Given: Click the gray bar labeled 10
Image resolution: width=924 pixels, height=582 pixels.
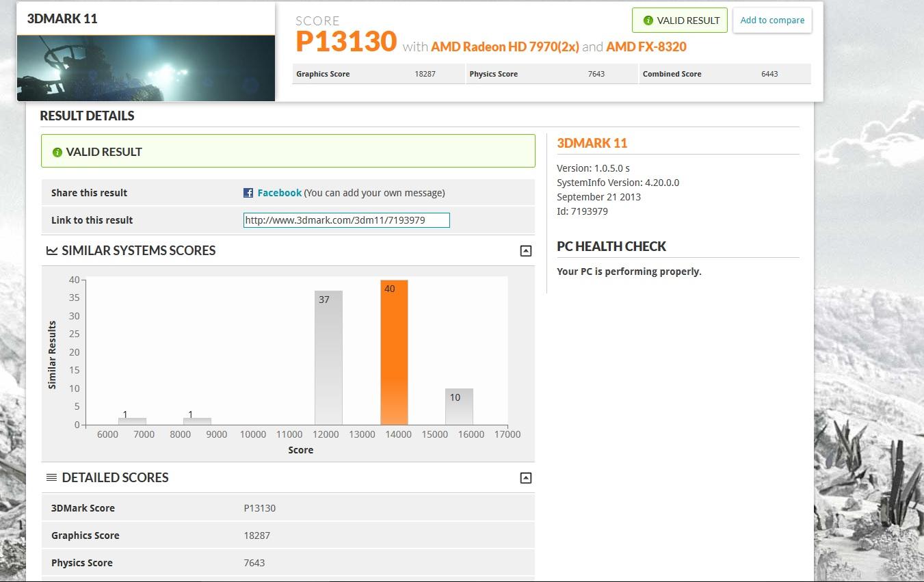Looking at the screenshot, I should (x=459, y=406).
